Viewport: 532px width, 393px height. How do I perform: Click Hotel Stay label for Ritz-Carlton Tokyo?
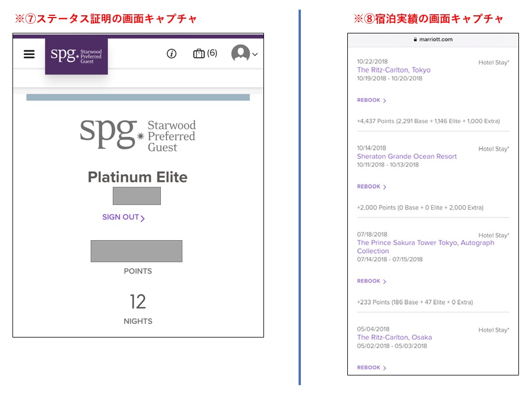click(493, 62)
